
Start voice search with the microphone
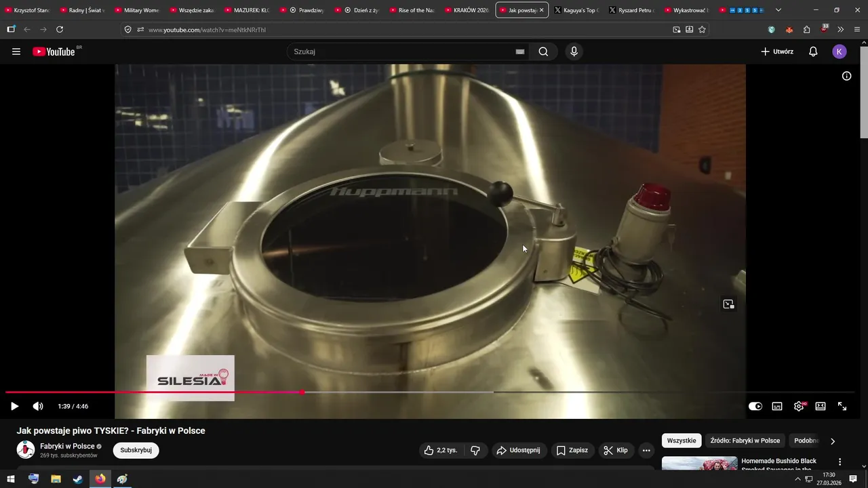coord(574,52)
